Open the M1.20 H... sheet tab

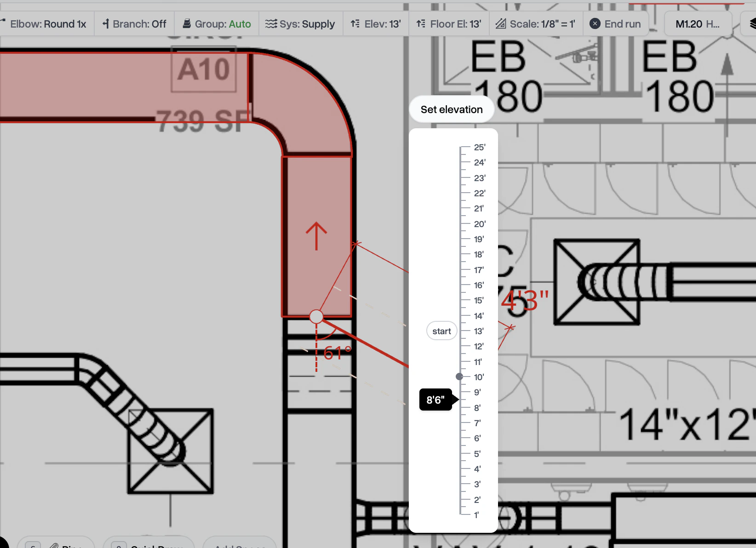[x=698, y=24]
